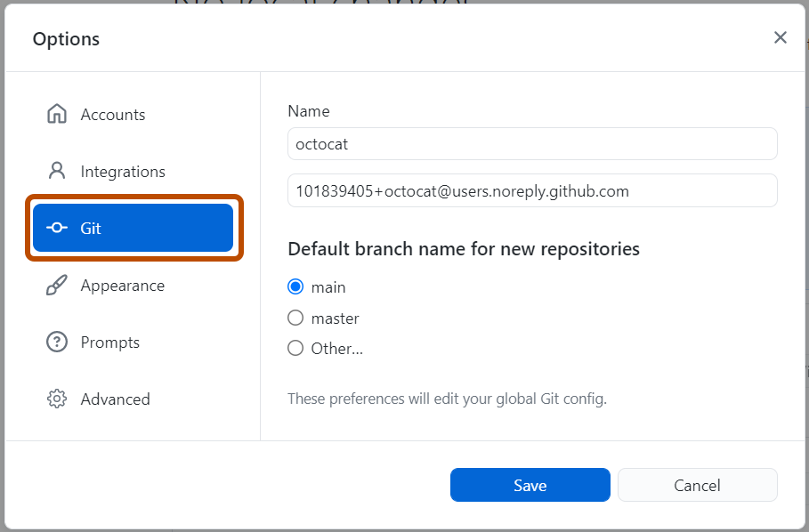This screenshot has width=809, height=532.
Task: Choose master as the default branch
Action: 295,318
